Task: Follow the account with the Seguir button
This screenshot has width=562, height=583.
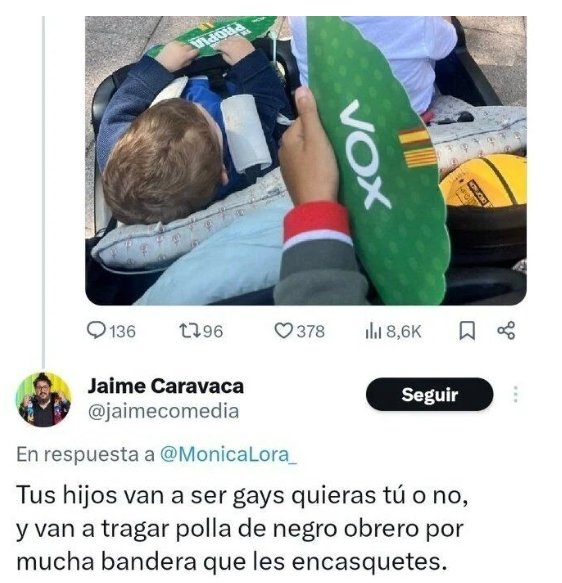Action: pyautogui.click(x=429, y=394)
